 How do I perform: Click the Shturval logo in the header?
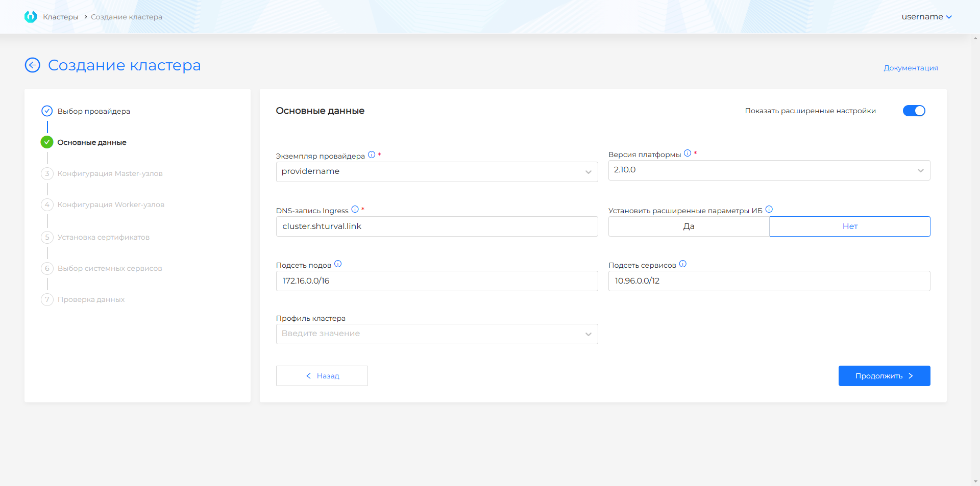point(32,16)
